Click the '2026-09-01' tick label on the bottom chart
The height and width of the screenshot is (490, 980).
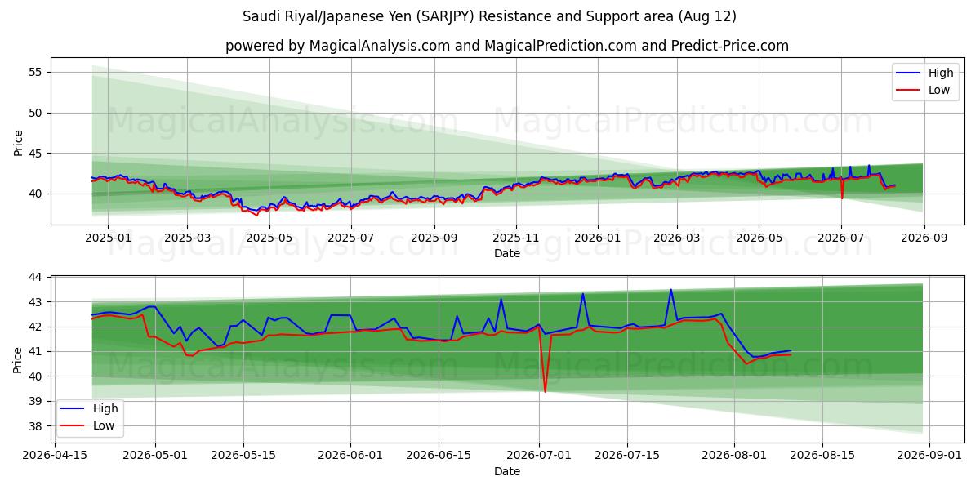click(x=929, y=456)
